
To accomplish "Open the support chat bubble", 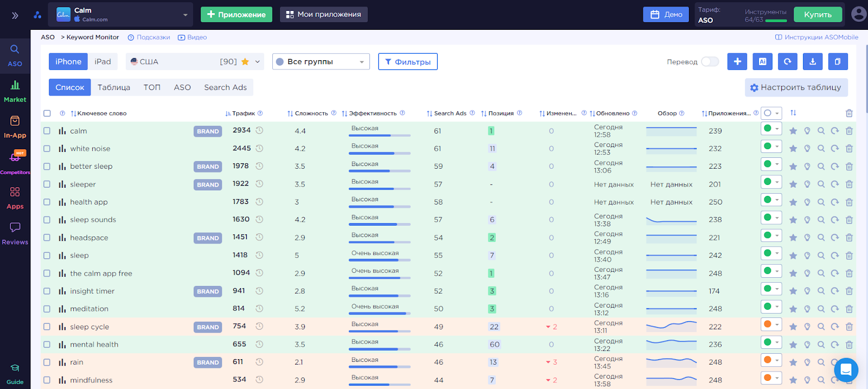I will [x=845, y=370].
